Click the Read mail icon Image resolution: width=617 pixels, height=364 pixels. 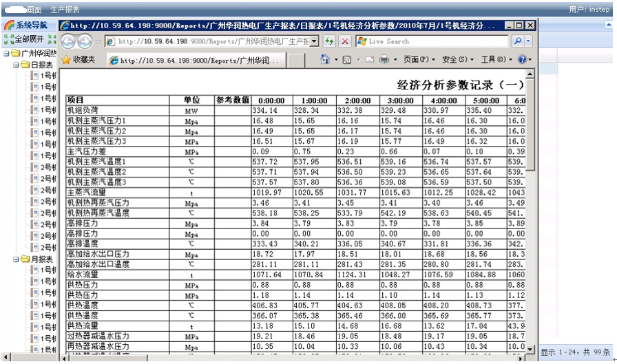pyautogui.click(x=370, y=60)
